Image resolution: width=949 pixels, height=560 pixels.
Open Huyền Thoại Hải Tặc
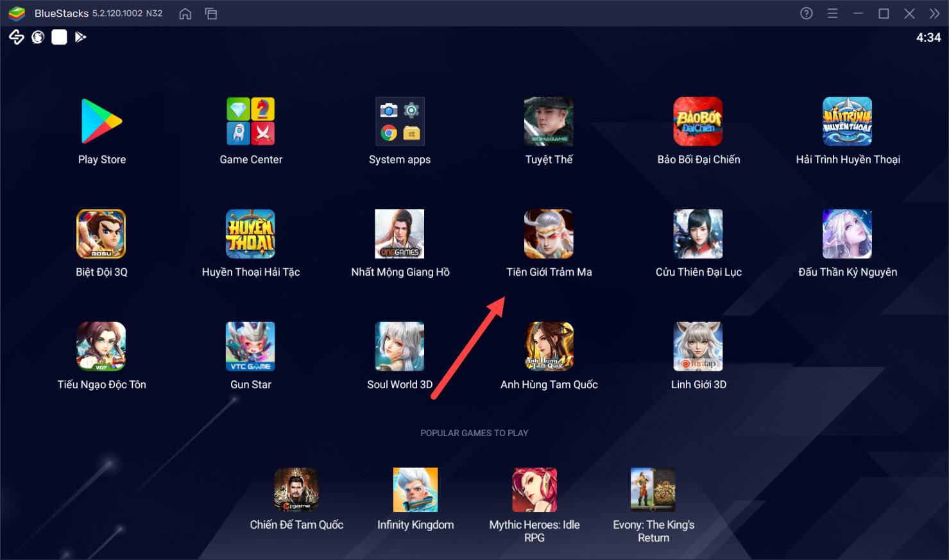click(x=251, y=234)
